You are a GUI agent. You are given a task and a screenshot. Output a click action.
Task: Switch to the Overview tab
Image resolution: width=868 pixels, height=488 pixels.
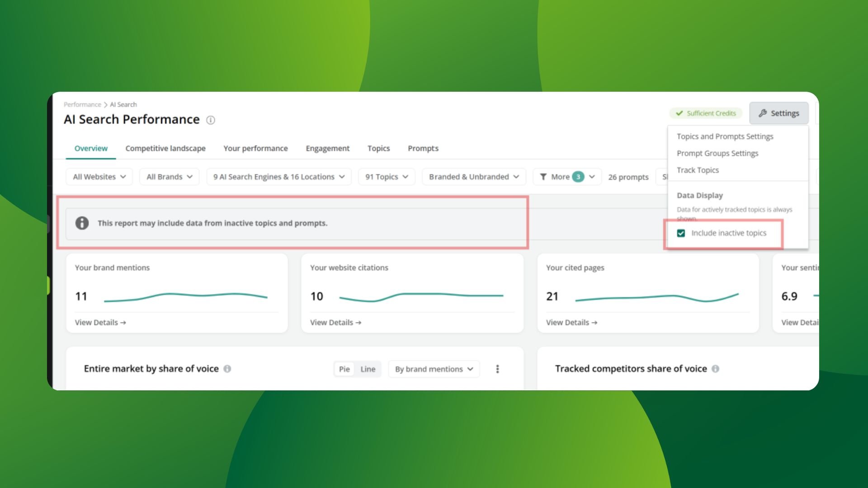(91, 148)
